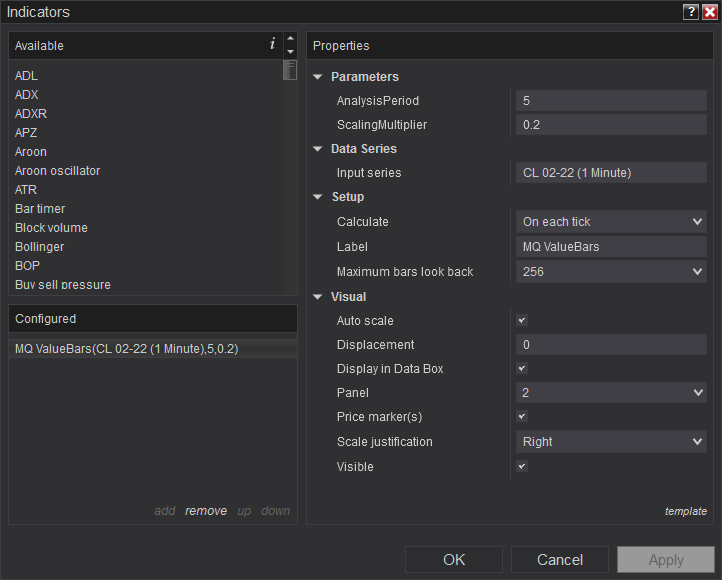Open the help question mark icon
This screenshot has height=580, width=722.
(x=691, y=12)
